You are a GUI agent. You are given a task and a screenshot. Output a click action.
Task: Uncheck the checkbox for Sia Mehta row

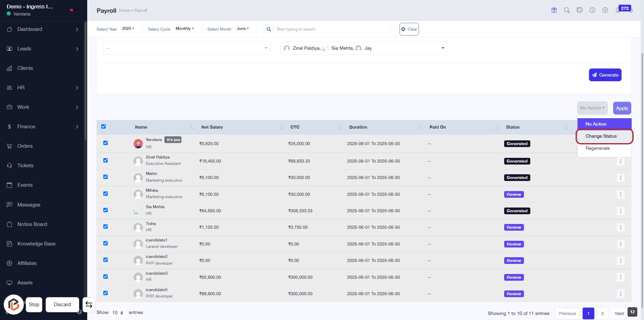(105, 210)
